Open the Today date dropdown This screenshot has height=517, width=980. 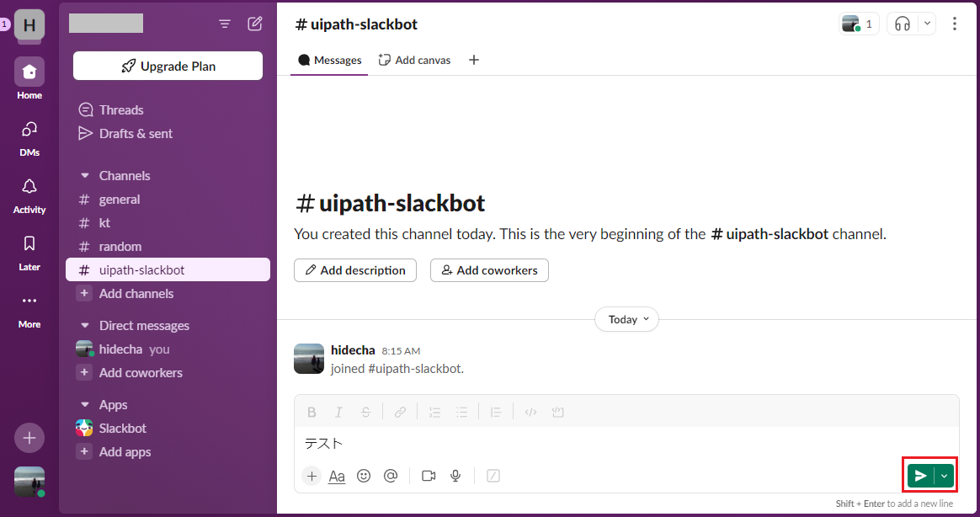point(626,319)
